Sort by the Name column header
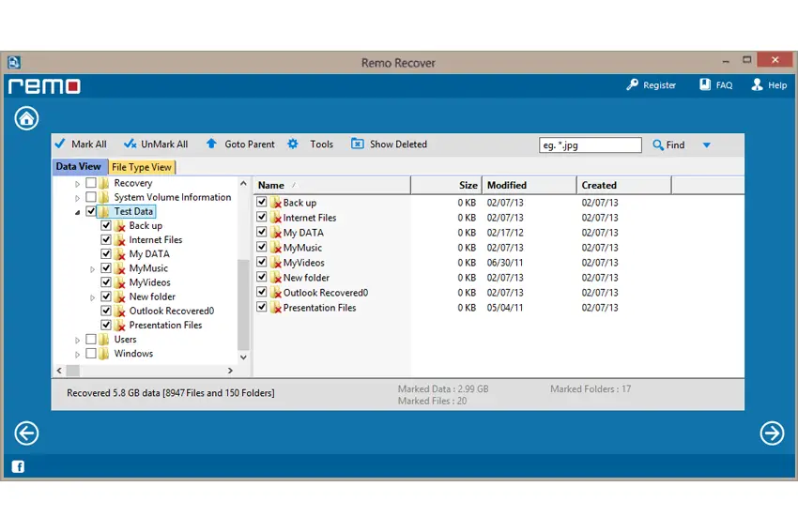 point(331,185)
